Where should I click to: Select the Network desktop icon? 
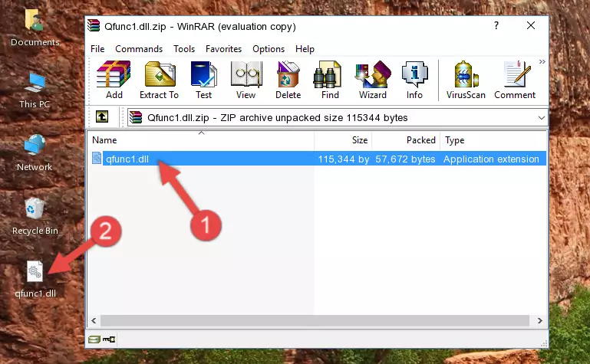pyautogui.click(x=35, y=153)
